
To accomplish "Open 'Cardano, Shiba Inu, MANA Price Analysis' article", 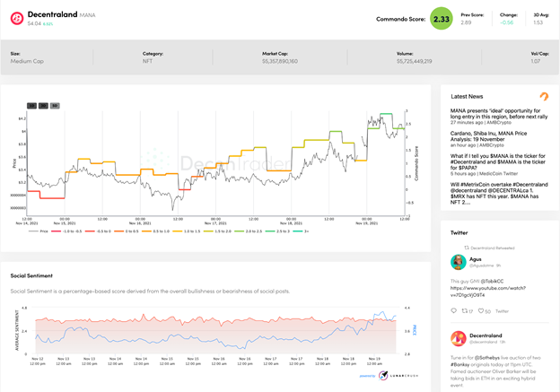I will pos(488,136).
